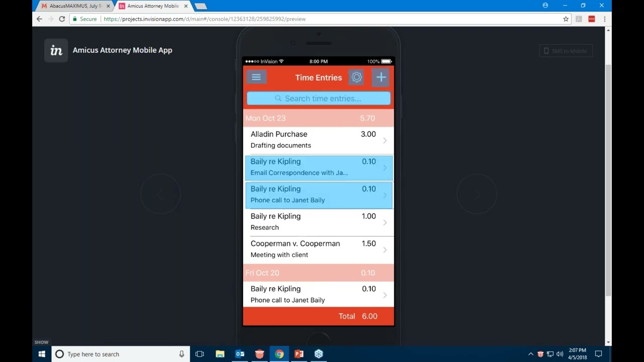Image resolution: width=644 pixels, height=362 pixels.
Task: Open the settings gear in Time Entries
Action: pos(357,77)
